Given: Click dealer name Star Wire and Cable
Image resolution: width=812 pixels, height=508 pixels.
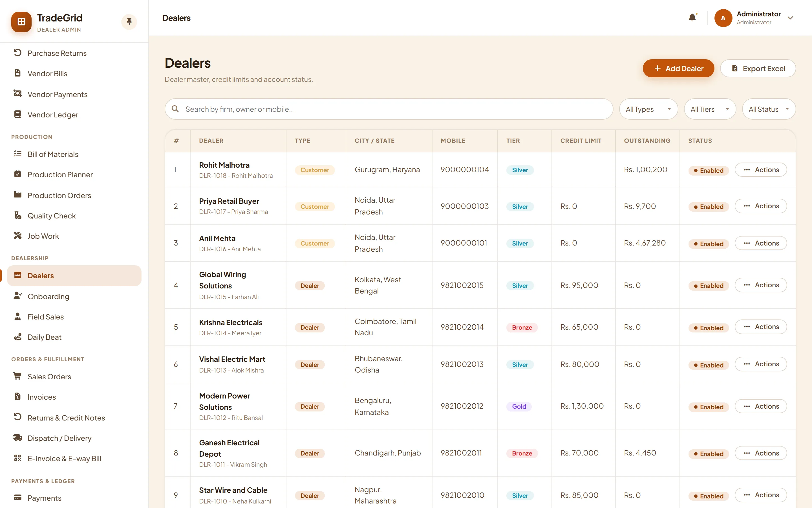Looking at the screenshot, I should tap(233, 490).
